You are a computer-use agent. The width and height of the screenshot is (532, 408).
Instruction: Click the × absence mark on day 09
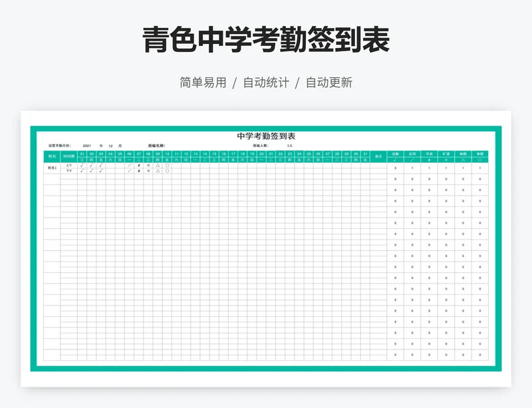(x=148, y=164)
